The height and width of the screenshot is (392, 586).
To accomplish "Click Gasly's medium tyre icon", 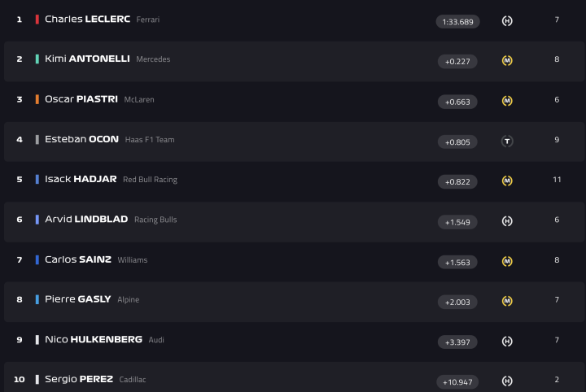I will (507, 301).
